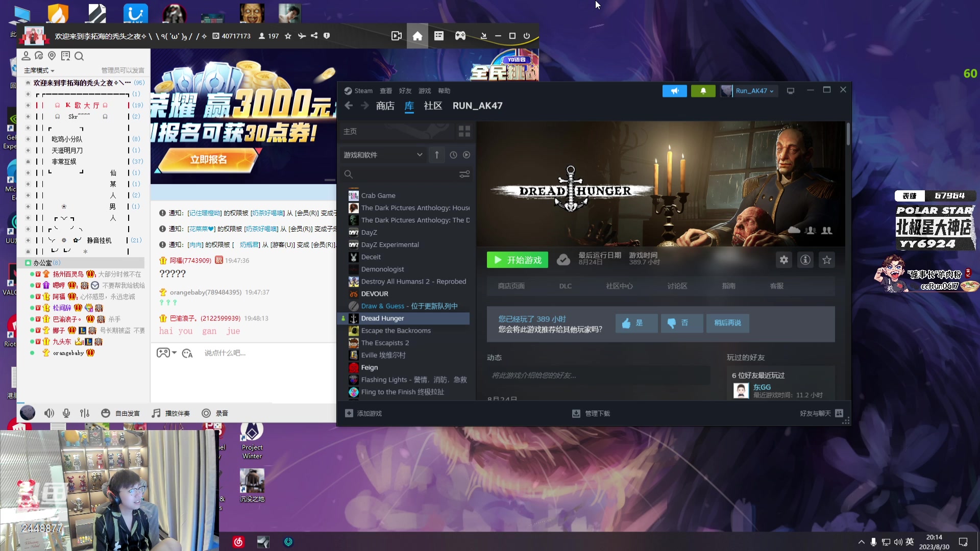The height and width of the screenshot is (551, 980).
Task: Toggle 录音 recording in YY
Action: [215, 413]
